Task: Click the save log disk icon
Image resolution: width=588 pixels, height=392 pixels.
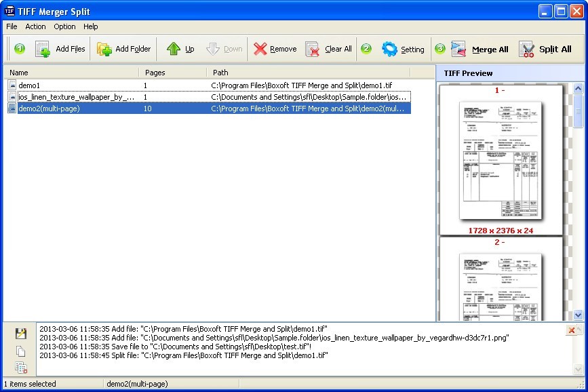Action: click(21, 333)
